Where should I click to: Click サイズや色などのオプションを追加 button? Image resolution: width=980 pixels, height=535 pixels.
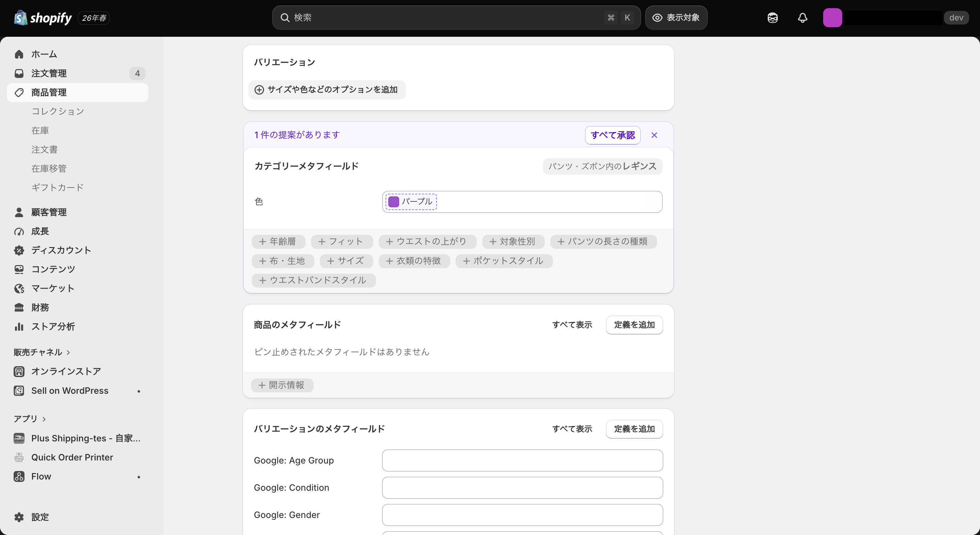[327, 90]
